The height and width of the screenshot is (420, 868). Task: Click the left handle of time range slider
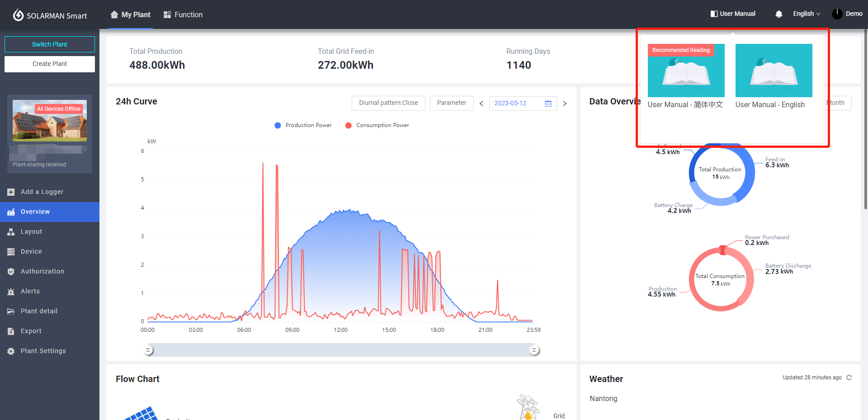click(148, 350)
